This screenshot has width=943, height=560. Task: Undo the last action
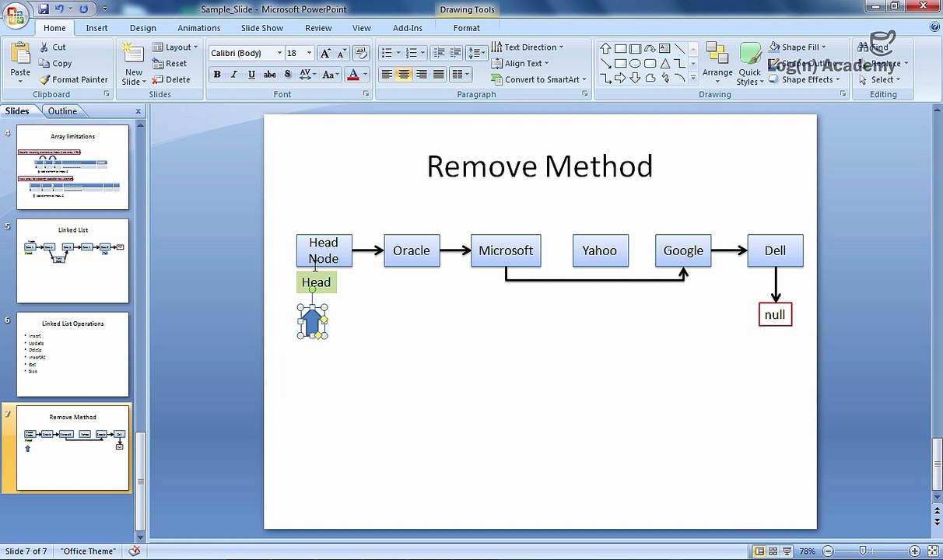[60, 9]
